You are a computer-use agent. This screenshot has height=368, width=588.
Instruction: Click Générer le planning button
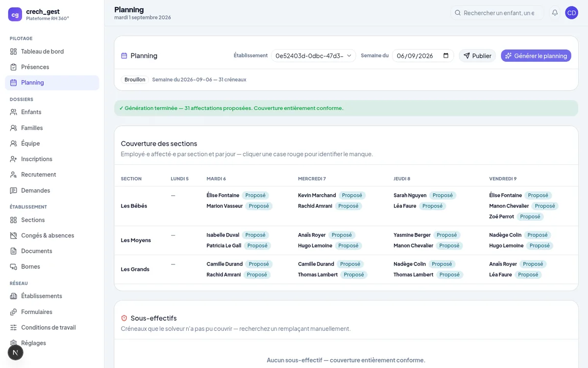coord(536,56)
